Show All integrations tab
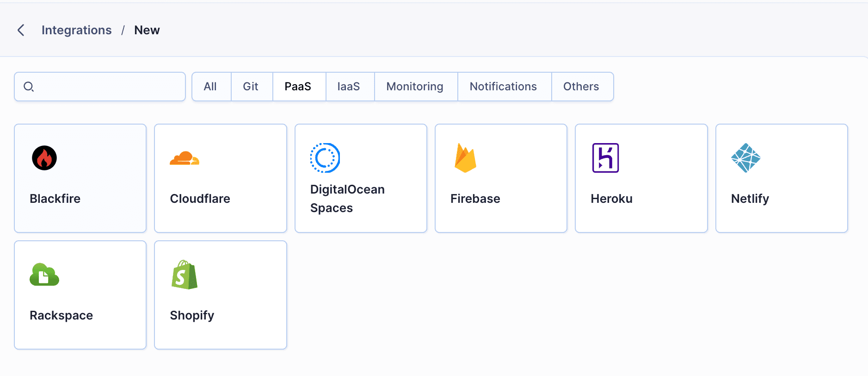The height and width of the screenshot is (376, 868). coord(210,87)
